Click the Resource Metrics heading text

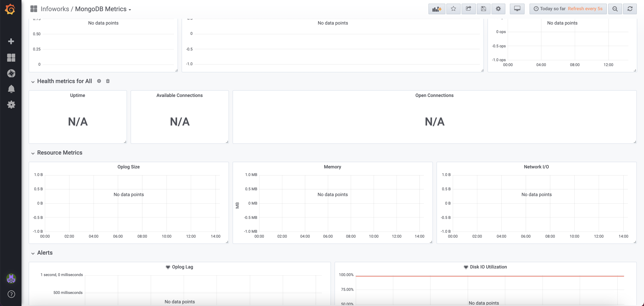60,152
